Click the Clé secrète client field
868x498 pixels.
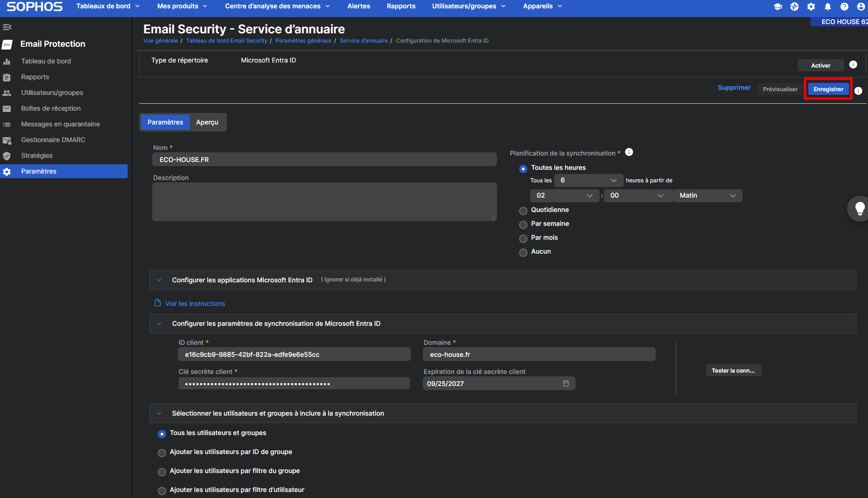294,383
